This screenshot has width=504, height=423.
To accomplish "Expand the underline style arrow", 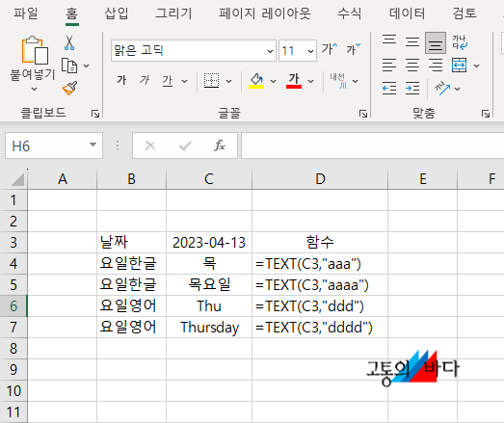I will click(184, 81).
